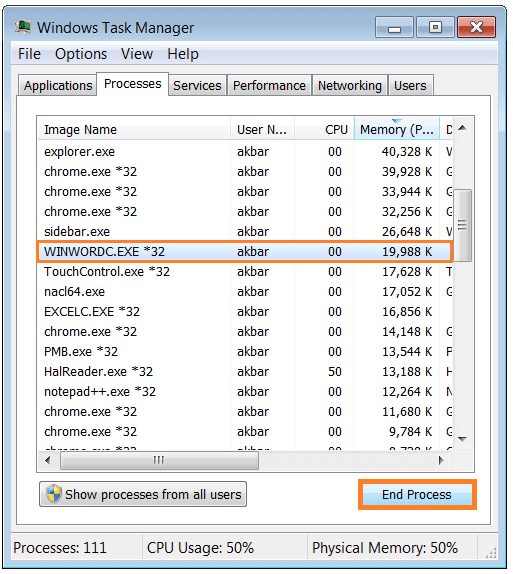Viewport: 513px width, 574px height.
Task: Click the vertical scrollbar down arrow
Action: [x=463, y=439]
